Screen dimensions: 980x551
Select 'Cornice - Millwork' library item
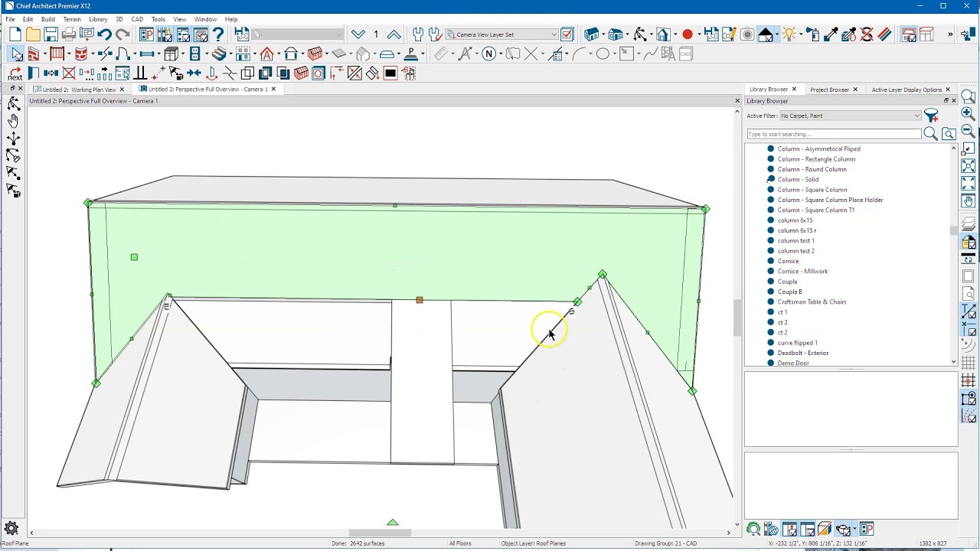click(x=802, y=271)
